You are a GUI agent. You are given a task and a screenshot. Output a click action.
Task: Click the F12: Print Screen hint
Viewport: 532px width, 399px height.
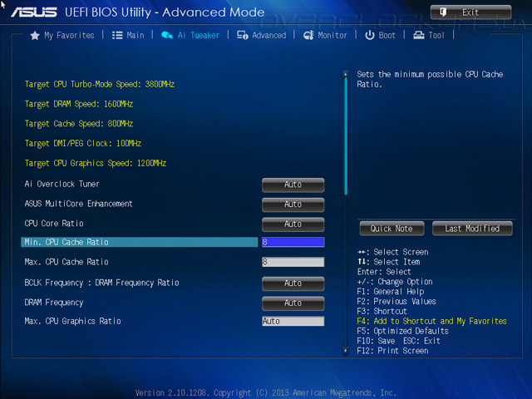click(x=392, y=351)
